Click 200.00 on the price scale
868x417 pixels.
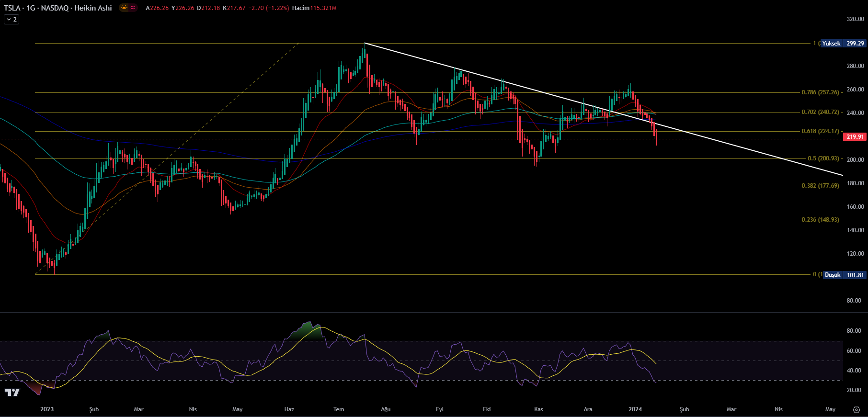[x=855, y=160]
